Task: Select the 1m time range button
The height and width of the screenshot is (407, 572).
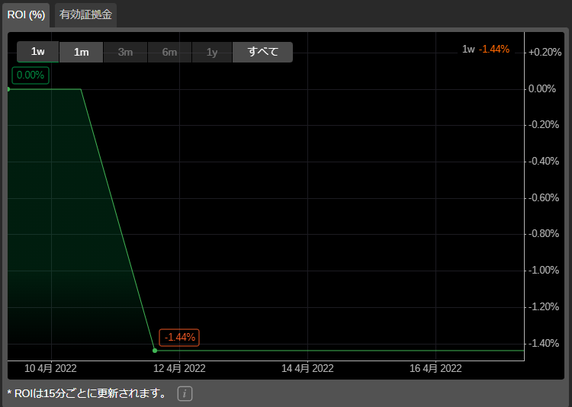Action: [x=81, y=52]
